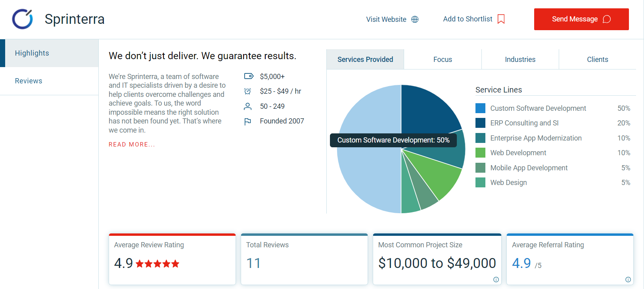Click the Service Lines heading
Image resolution: width=644 pixels, height=289 pixels.
[x=498, y=90]
